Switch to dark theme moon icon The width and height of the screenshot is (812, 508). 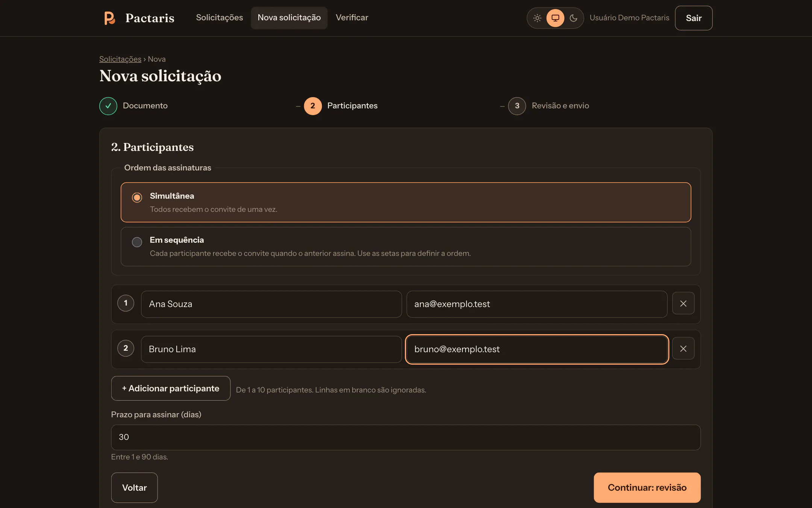(573, 18)
